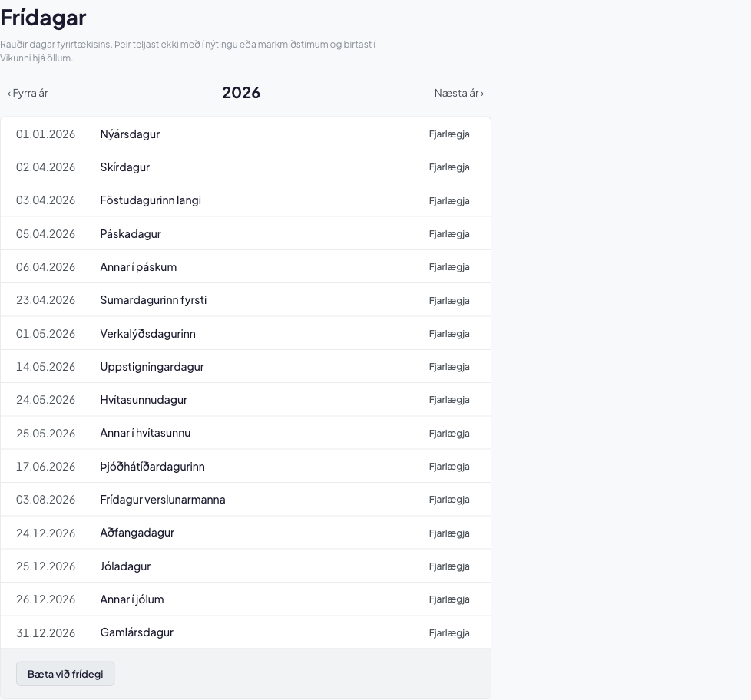Image resolution: width=751 pixels, height=700 pixels.
Task: Delete Föstudagurinn langi using Fjarlægja
Action: pyautogui.click(x=448, y=200)
